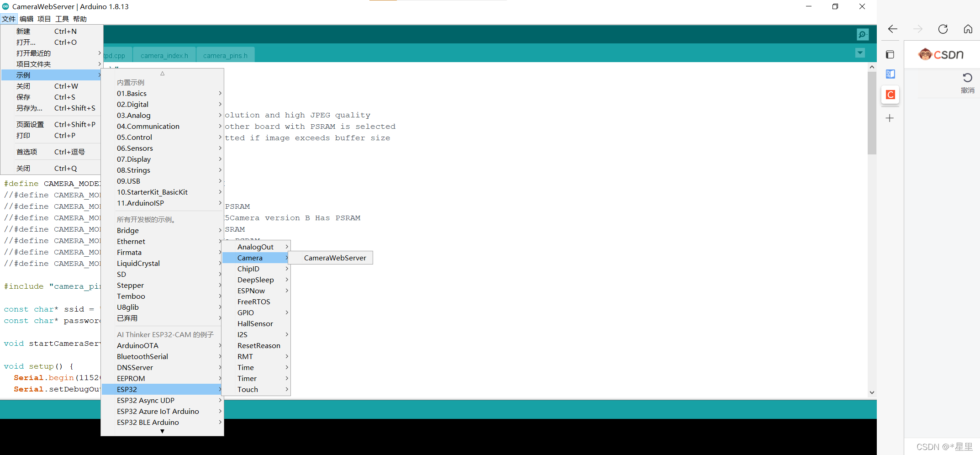Open 页面设置 from file menu
Viewport: 980px width, 455px height.
(52, 124)
